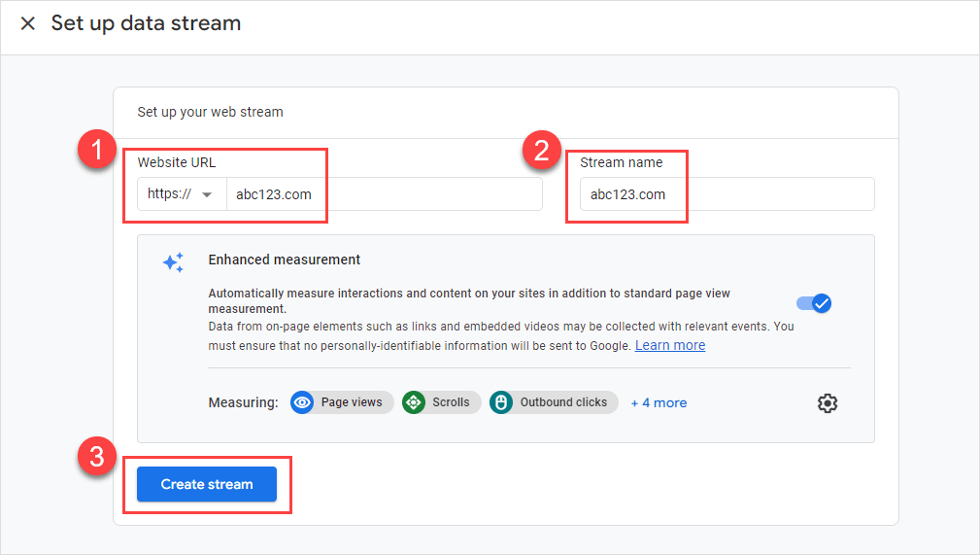Focus the Website URL field containing abc123.com
The width and height of the screenshot is (980, 555).
[x=383, y=194]
